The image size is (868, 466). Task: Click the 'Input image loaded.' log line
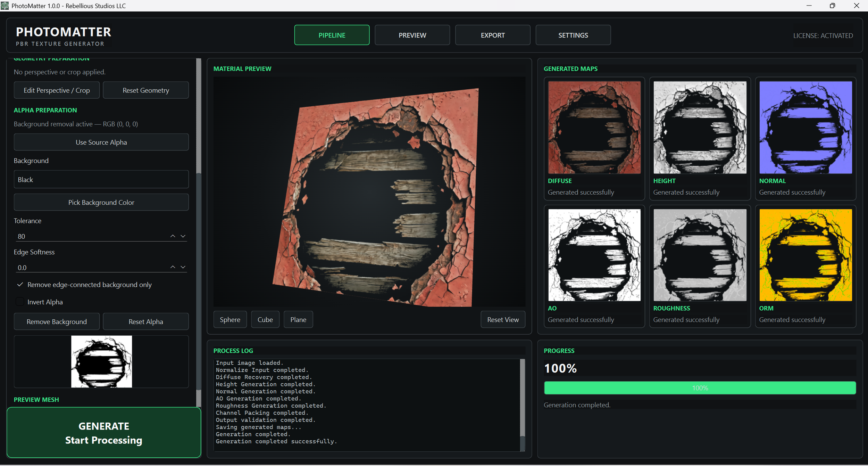coord(250,363)
